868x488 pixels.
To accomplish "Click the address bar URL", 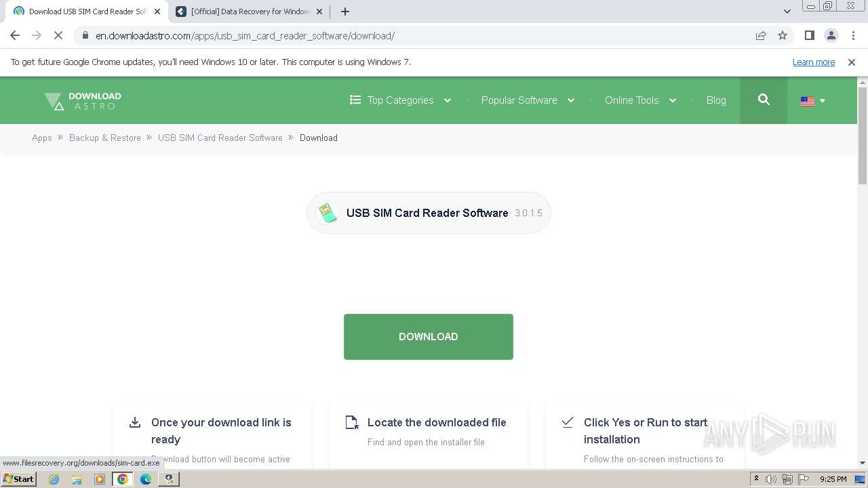I will tap(245, 36).
